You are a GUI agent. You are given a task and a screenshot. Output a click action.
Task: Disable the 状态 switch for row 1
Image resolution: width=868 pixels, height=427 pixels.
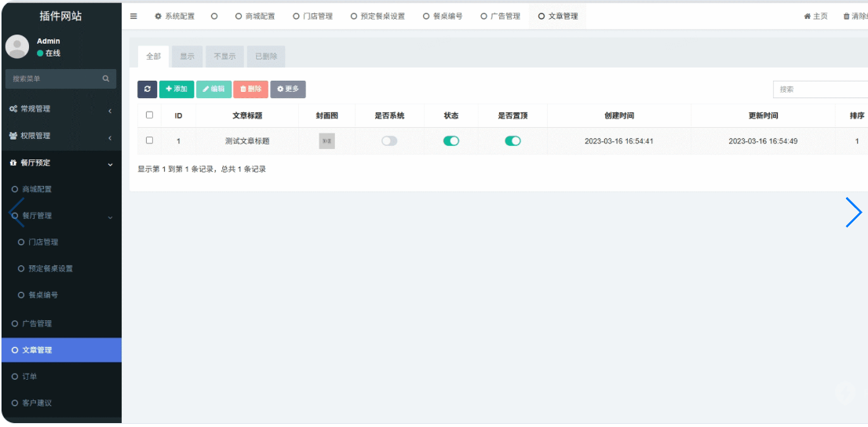coord(451,141)
